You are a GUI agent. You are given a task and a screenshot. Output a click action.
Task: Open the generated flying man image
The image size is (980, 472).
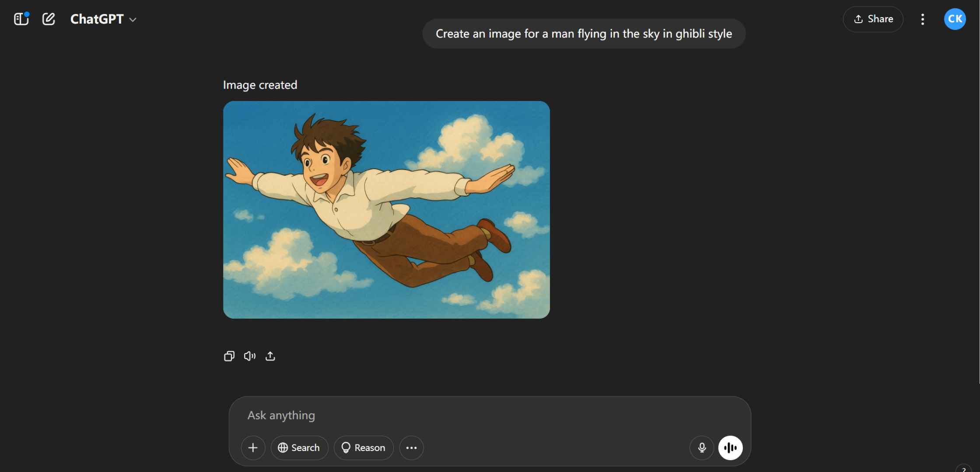pos(386,210)
